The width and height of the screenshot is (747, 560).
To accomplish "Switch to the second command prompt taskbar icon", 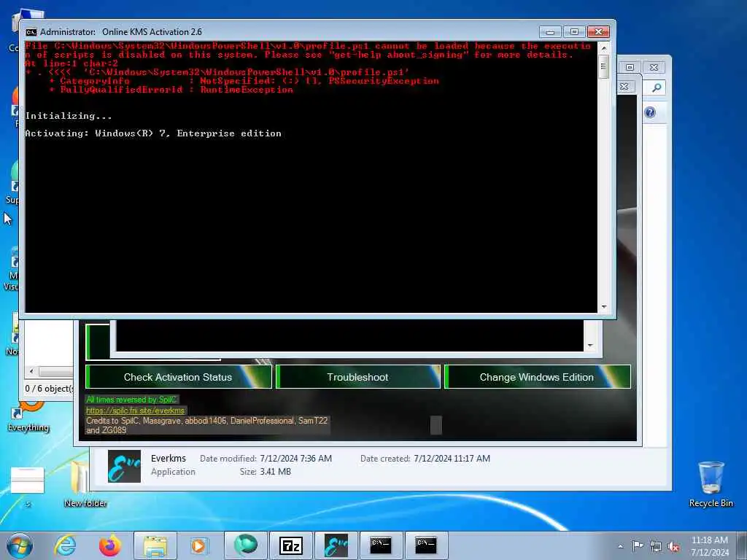I will click(x=425, y=545).
